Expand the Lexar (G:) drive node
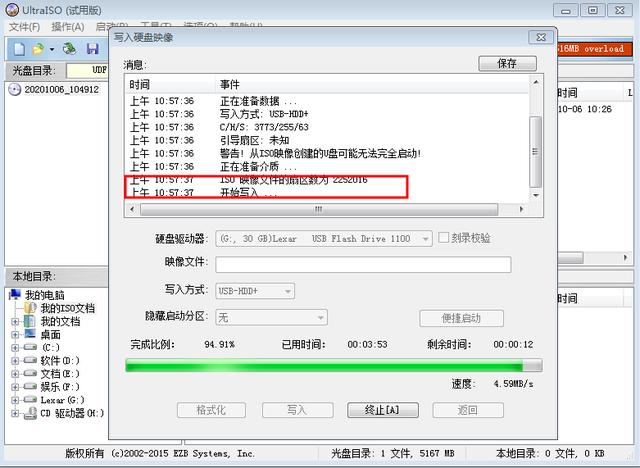The image size is (640, 468). pos(15,400)
